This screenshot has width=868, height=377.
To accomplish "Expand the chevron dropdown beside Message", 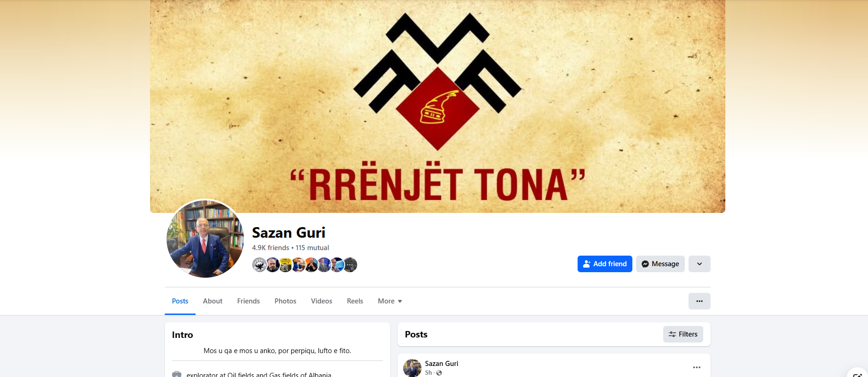I will click(700, 264).
